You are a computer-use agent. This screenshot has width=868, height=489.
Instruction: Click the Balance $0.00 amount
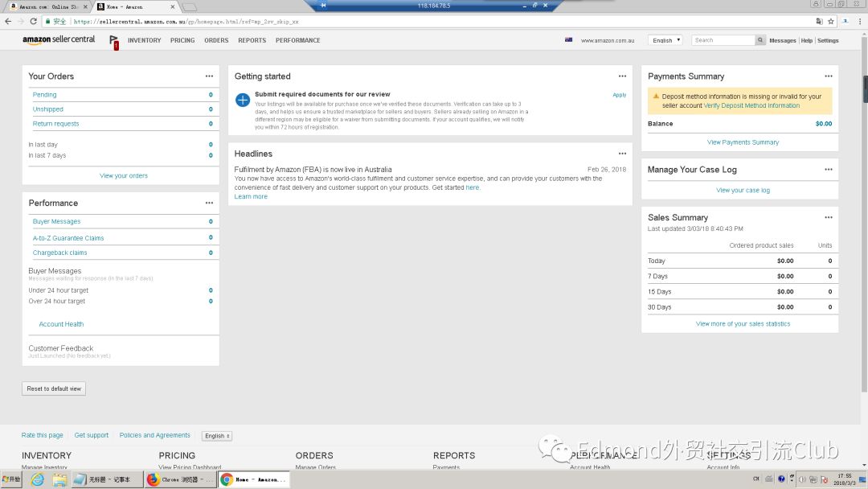823,124
